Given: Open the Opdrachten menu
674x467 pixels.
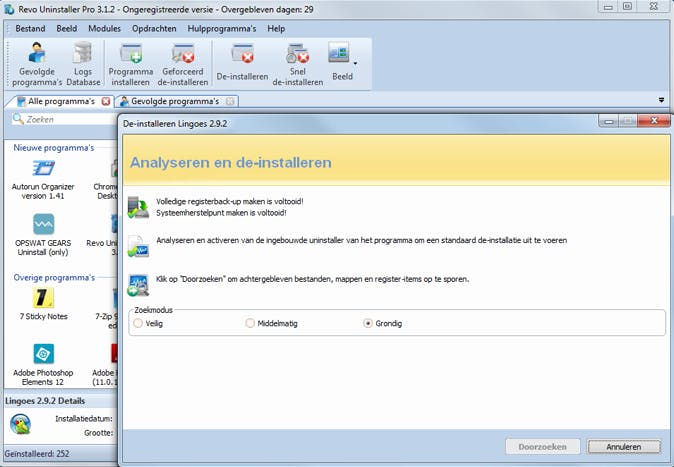Looking at the screenshot, I should pyautogui.click(x=154, y=28).
